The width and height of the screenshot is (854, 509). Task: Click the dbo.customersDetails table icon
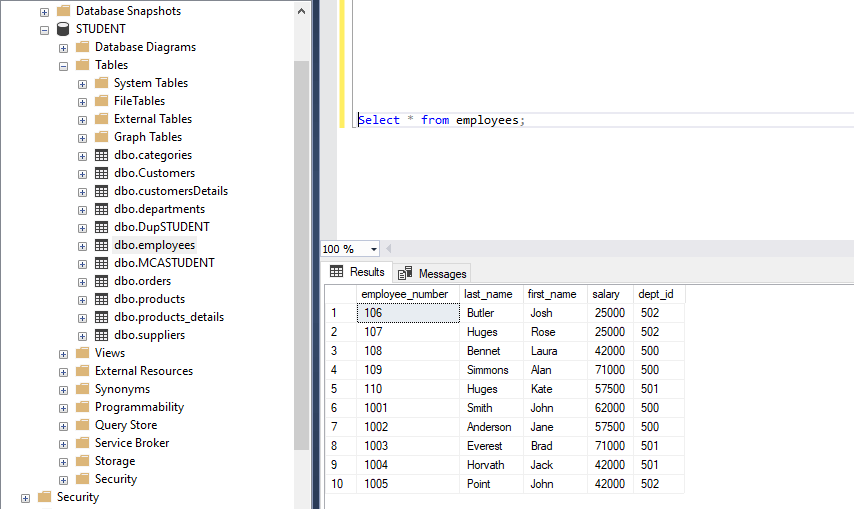tap(101, 191)
